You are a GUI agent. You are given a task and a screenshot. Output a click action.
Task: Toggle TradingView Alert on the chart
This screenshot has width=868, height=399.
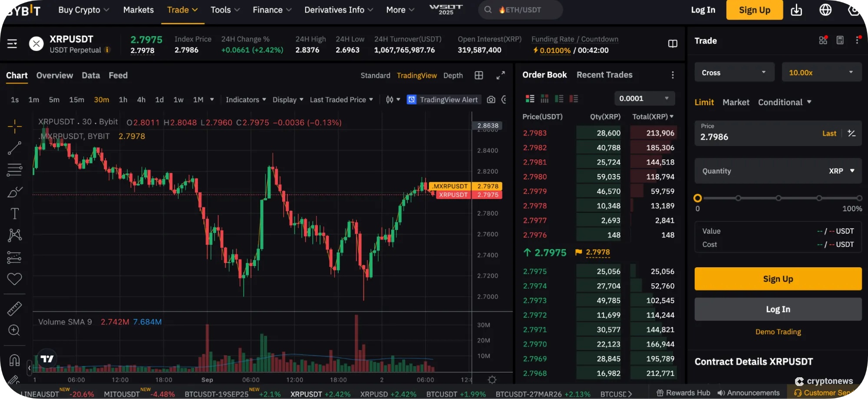(x=443, y=100)
